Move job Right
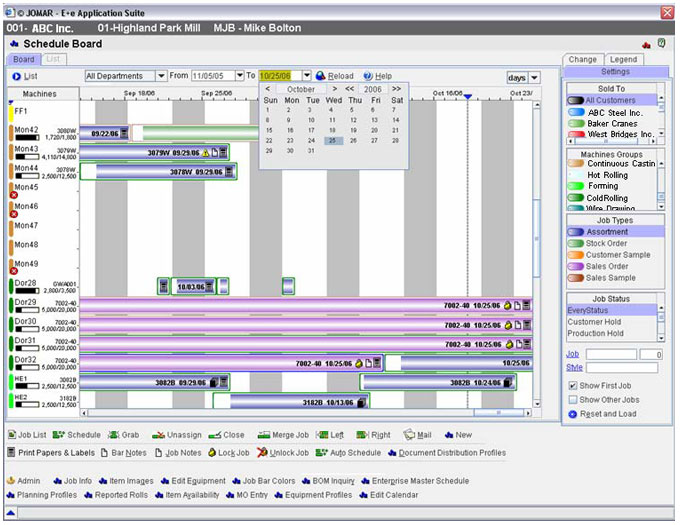This screenshot has width=680, height=525. click(x=373, y=435)
